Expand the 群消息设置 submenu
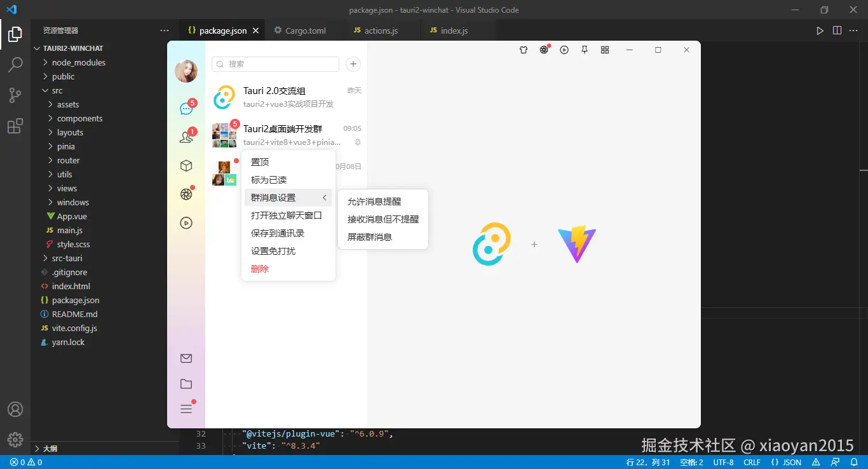Image resolution: width=868 pixels, height=469 pixels. [x=288, y=198]
